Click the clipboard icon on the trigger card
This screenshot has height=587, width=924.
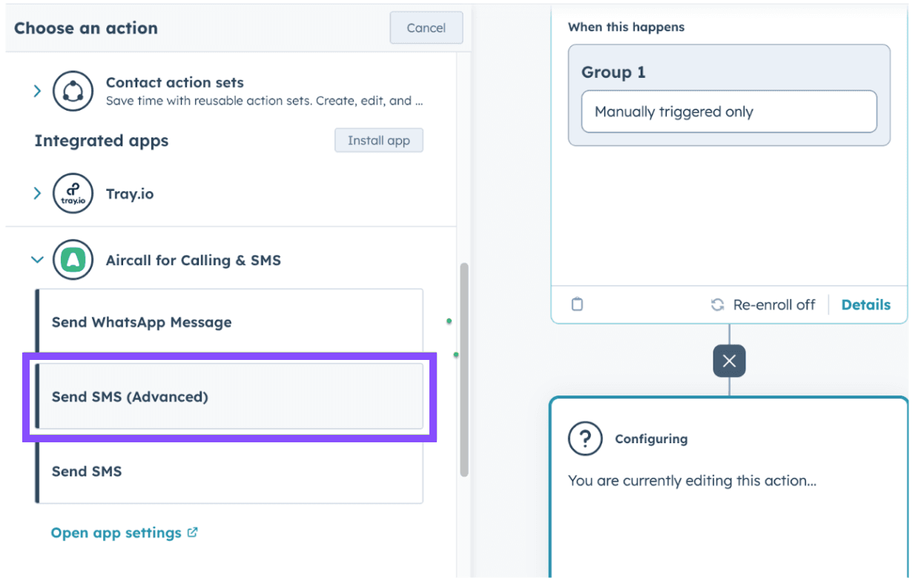pos(577,304)
